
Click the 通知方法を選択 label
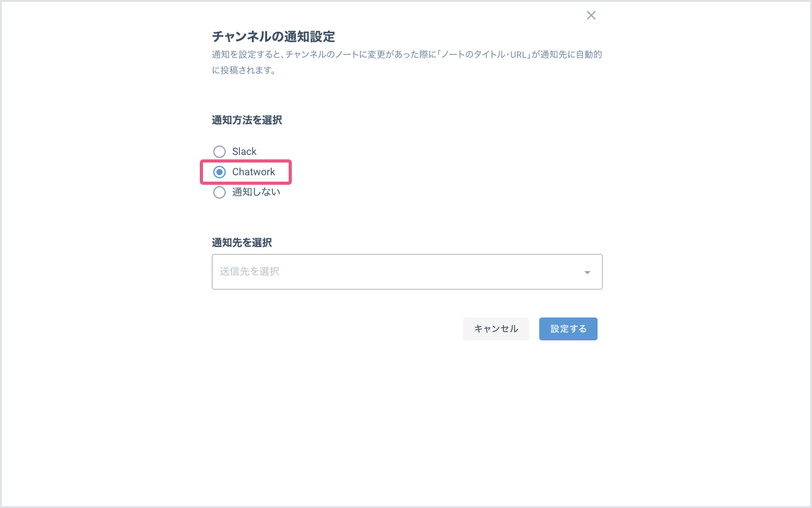coord(247,120)
